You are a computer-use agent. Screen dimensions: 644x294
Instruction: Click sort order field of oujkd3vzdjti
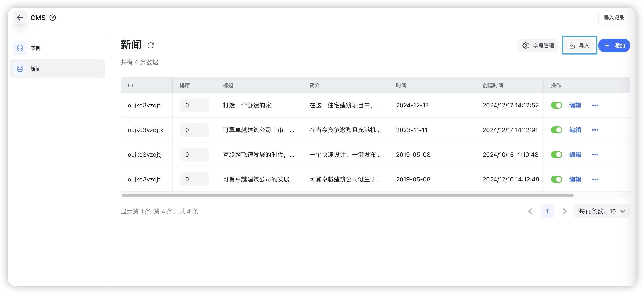[x=194, y=179]
